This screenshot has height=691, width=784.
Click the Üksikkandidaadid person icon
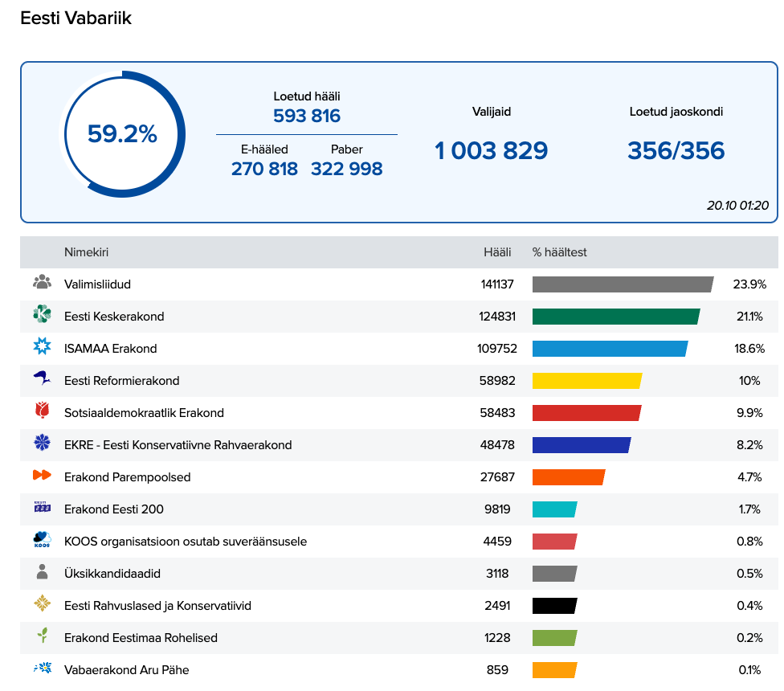[42, 572]
